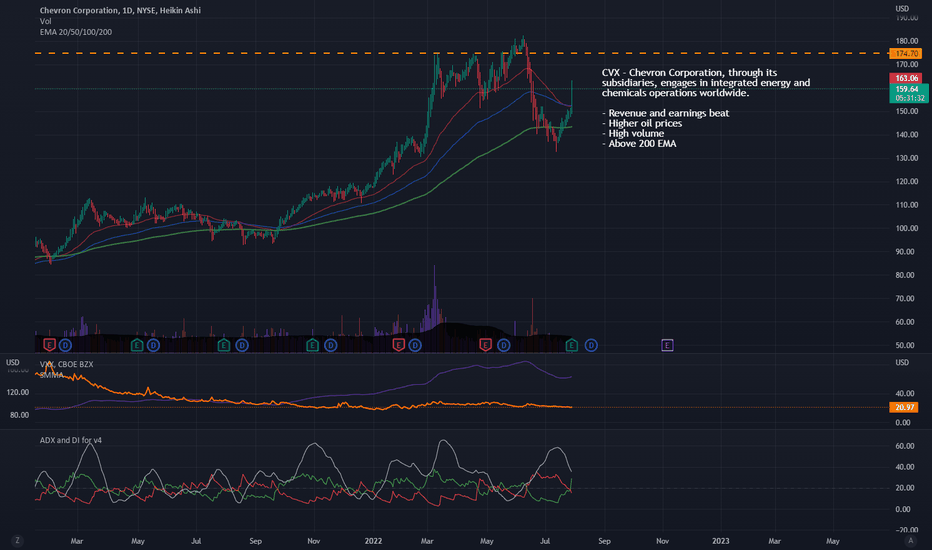932x550 pixels.
Task: Click the USD label at right of VXX pane
Action: (x=902, y=362)
